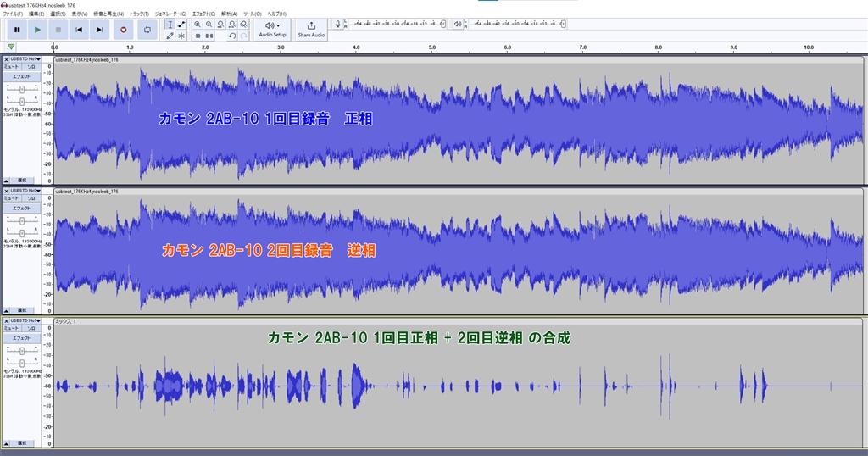Screen dimensions: 868x456
Task: Select the Draw pencil tool
Action: tap(170, 36)
